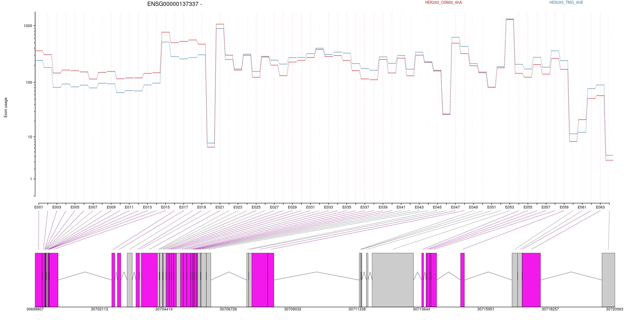The image size is (644, 322).
Task: Click exon label E007
Action: pyautogui.click(x=93, y=207)
